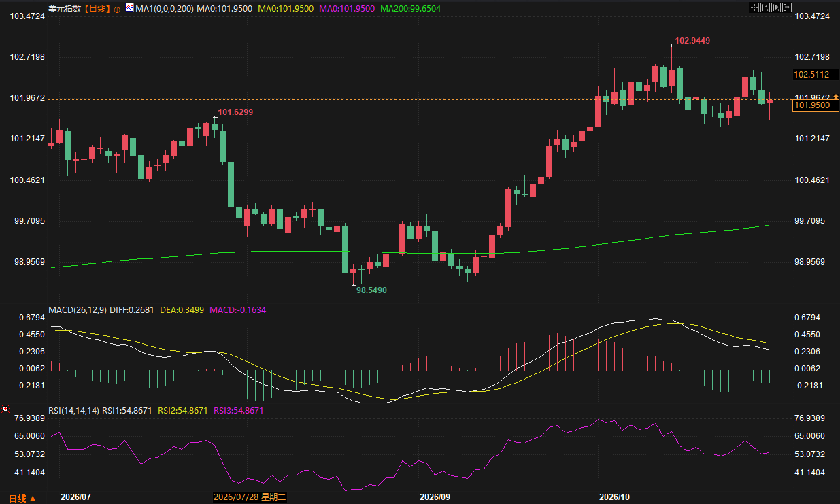
Task: Click the 【日线】 period label in the title
Action: click(98, 9)
